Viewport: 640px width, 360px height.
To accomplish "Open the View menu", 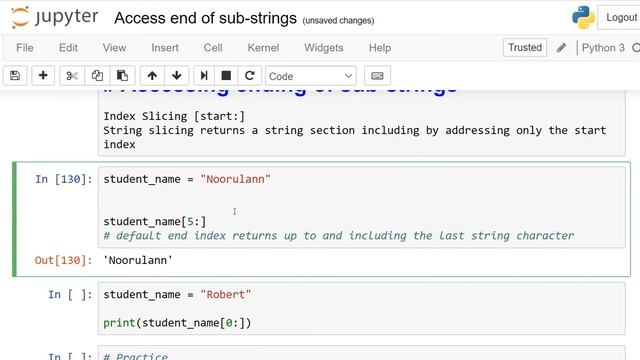I will tap(114, 48).
